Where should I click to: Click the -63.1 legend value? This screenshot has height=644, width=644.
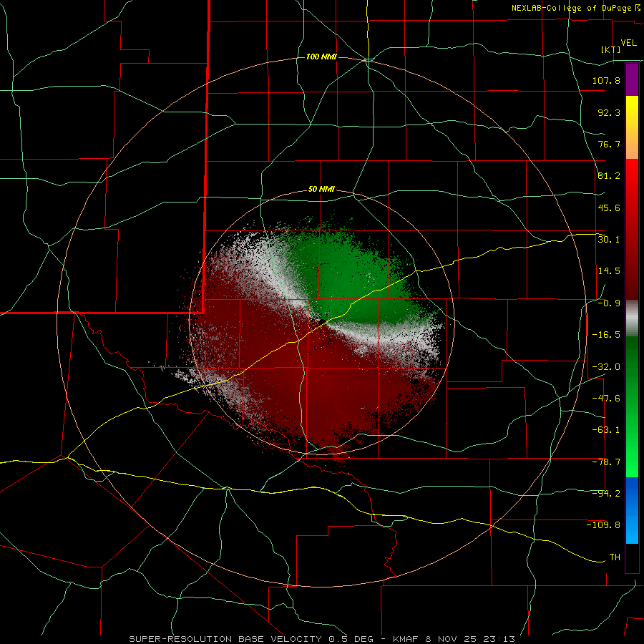click(606, 430)
